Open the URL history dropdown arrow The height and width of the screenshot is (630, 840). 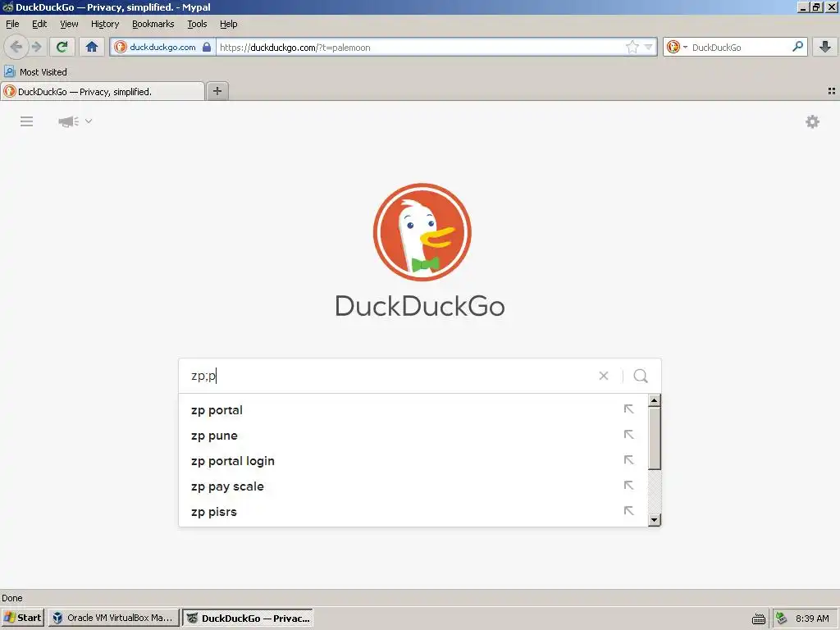tap(648, 47)
